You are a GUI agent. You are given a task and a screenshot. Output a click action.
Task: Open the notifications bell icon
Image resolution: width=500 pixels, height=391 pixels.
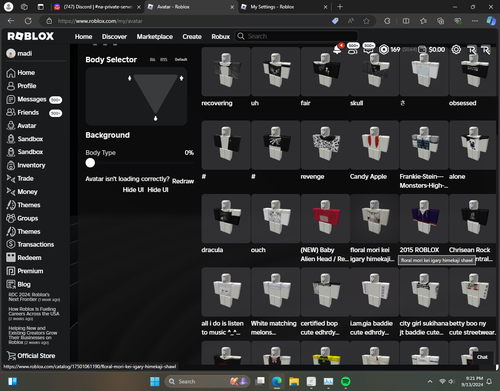(337, 50)
